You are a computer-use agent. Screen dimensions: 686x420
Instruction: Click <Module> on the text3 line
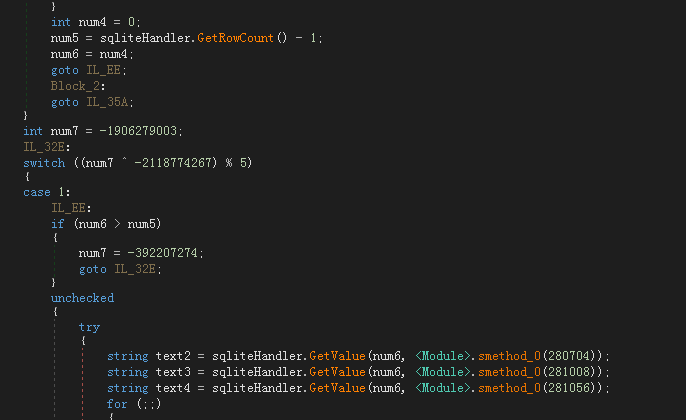(443, 372)
